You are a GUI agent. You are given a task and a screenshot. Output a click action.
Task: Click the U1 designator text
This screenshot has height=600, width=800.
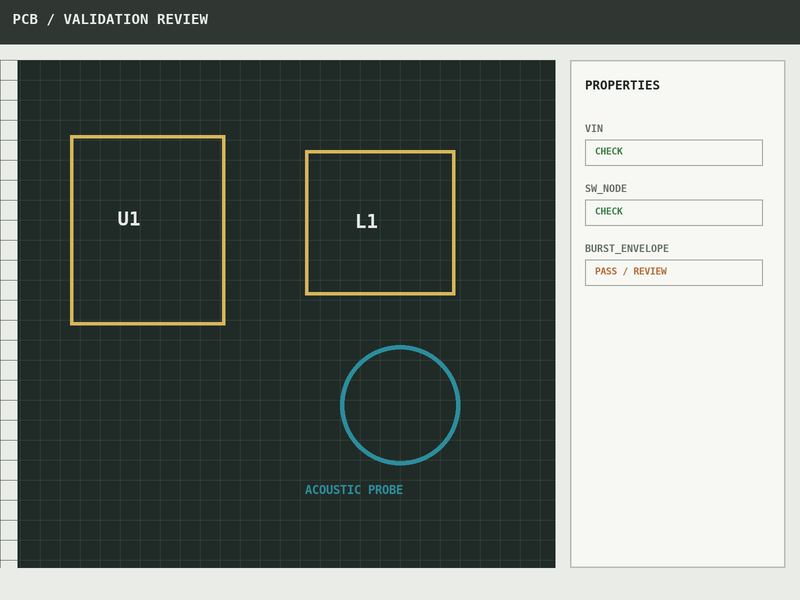pyautogui.click(x=129, y=219)
